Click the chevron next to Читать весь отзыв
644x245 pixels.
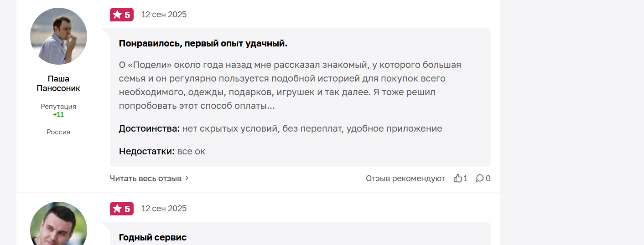coord(187,179)
